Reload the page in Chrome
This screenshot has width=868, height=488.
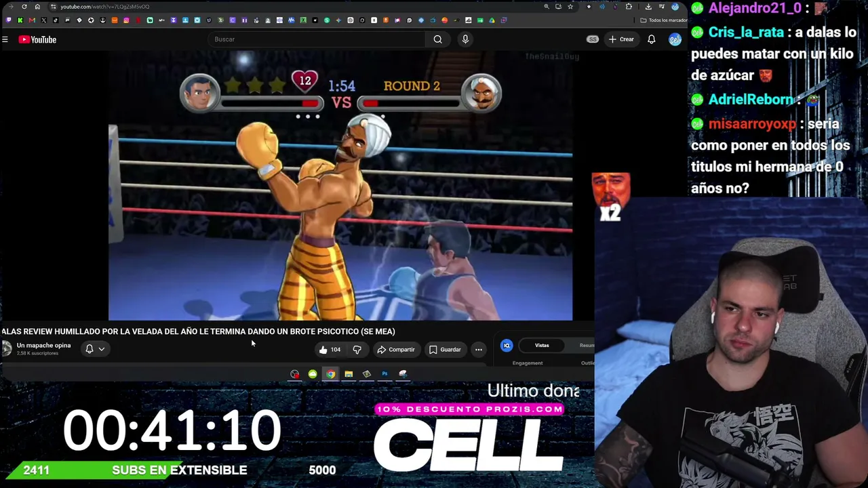(x=24, y=7)
